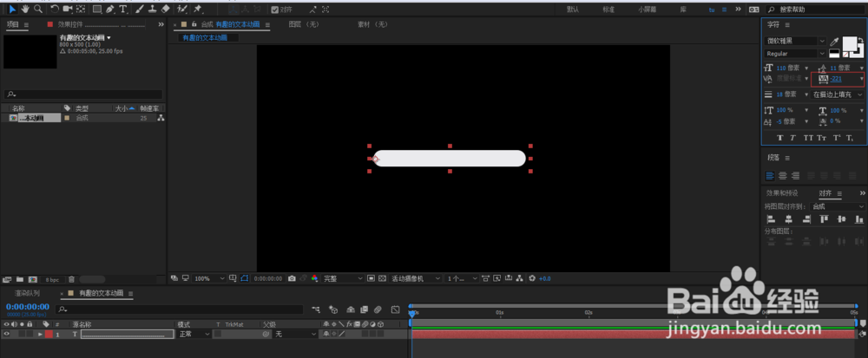Open the 100% magnification dropdown
The image size is (868, 358).
209,278
